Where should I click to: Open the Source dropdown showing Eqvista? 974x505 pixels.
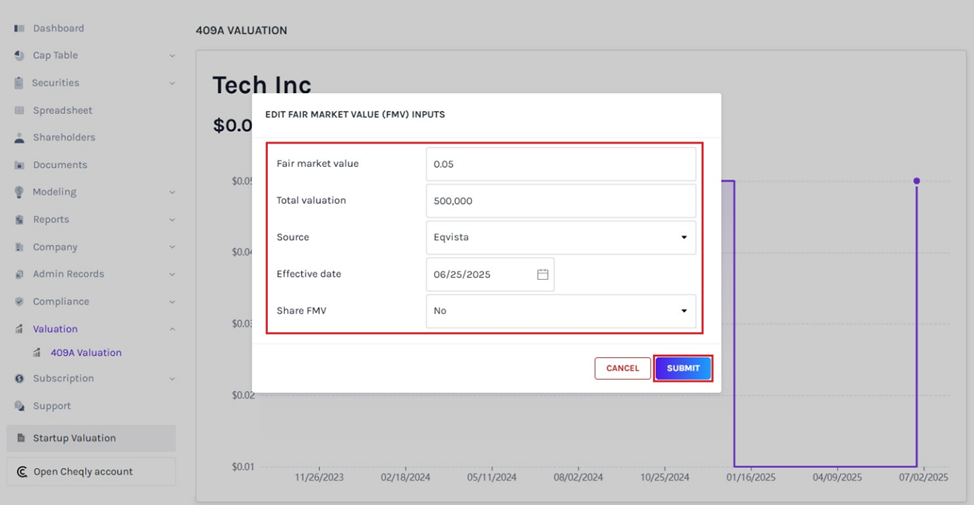click(x=560, y=238)
